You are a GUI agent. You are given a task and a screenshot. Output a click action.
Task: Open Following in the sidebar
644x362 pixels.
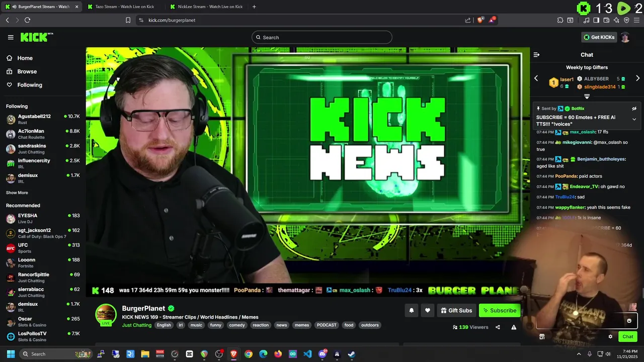(24, 85)
